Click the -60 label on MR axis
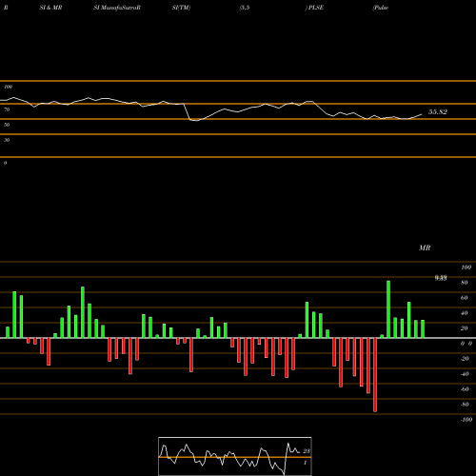Screen dimensions: 476x476 (465, 389)
